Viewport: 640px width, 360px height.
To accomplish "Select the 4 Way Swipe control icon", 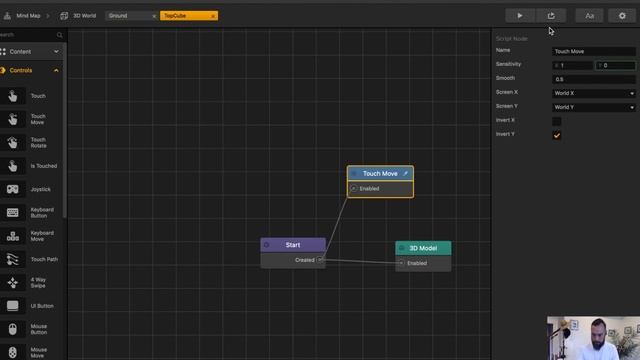I will (x=13, y=282).
